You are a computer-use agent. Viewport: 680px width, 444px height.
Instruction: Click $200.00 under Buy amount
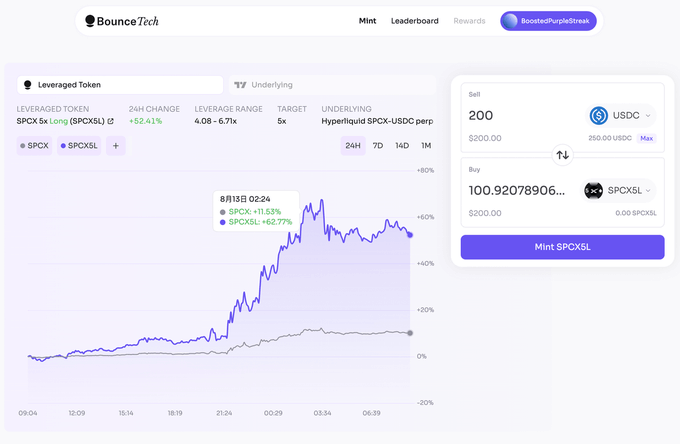click(x=485, y=213)
